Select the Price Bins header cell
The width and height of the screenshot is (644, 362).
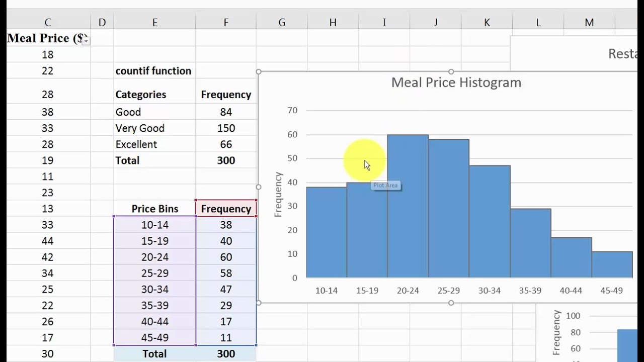tap(154, 209)
